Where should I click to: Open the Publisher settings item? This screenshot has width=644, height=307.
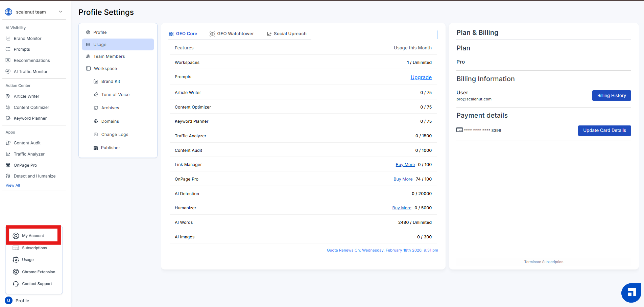coord(110,148)
